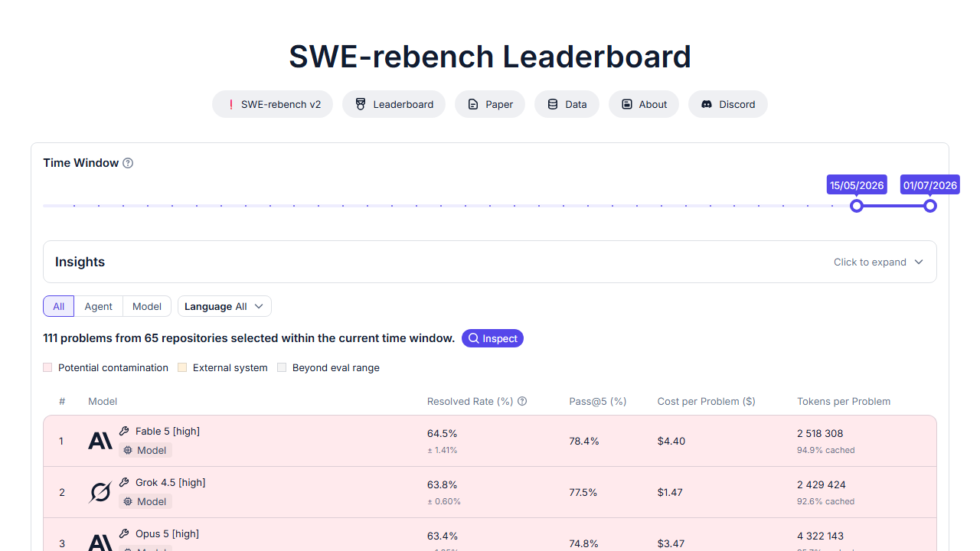Click the Anthropic logo for Fable 5
Screen dimensions: 980x551
(x=100, y=441)
